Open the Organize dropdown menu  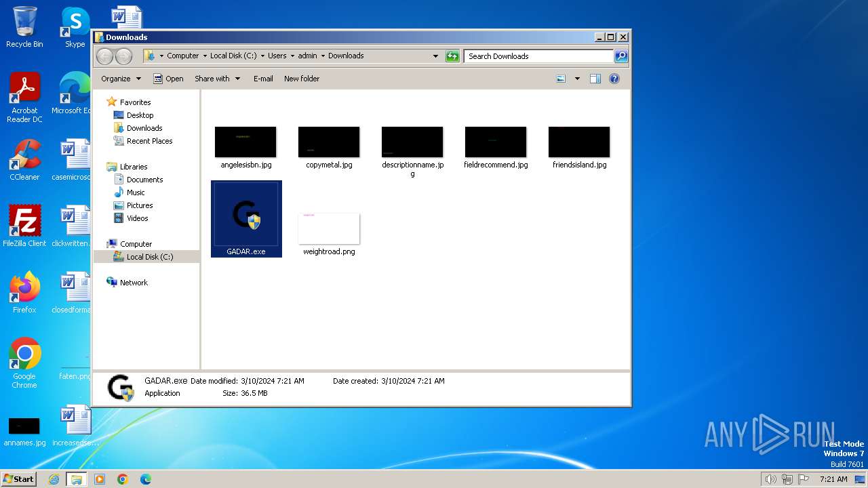tap(121, 79)
